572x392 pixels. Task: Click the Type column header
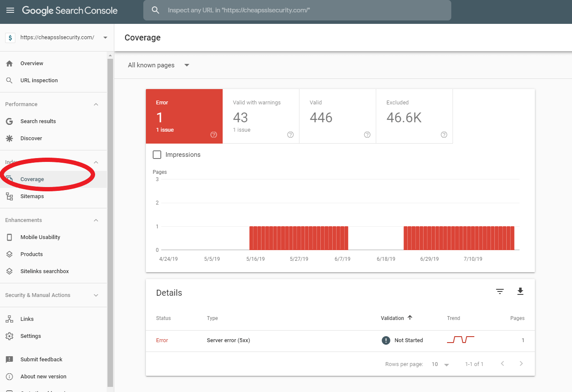point(212,318)
